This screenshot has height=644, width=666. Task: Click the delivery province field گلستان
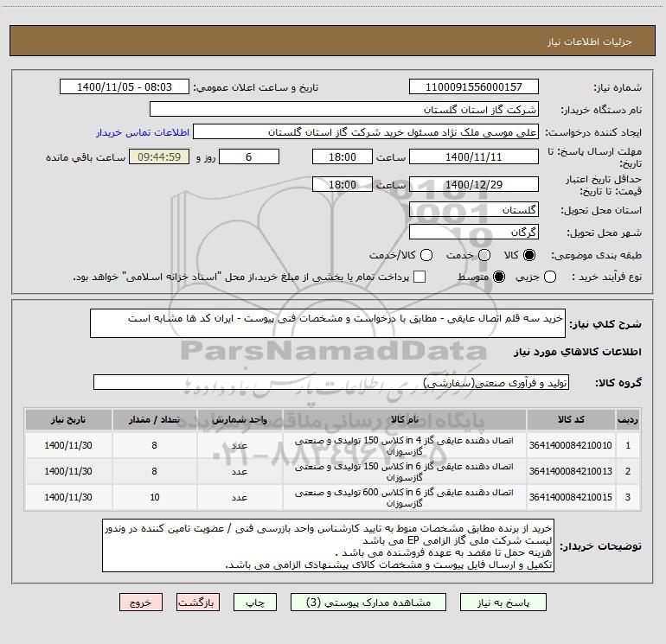click(x=474, y=209)
